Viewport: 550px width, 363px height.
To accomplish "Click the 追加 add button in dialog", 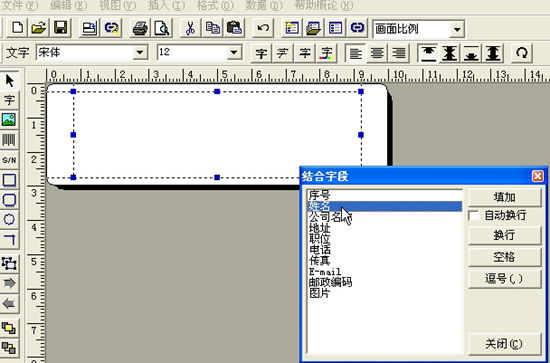I will click(x=505, y=197).
